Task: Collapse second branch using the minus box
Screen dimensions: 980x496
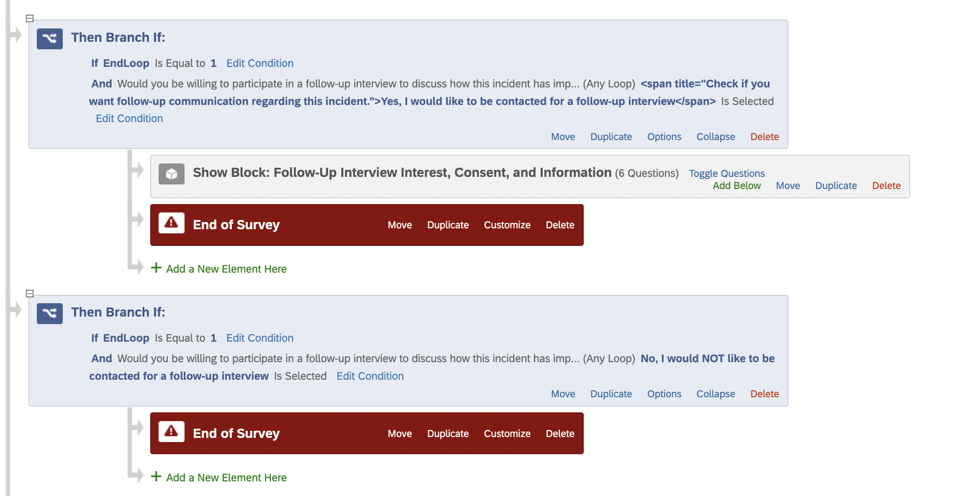Action: pos(30,294)
